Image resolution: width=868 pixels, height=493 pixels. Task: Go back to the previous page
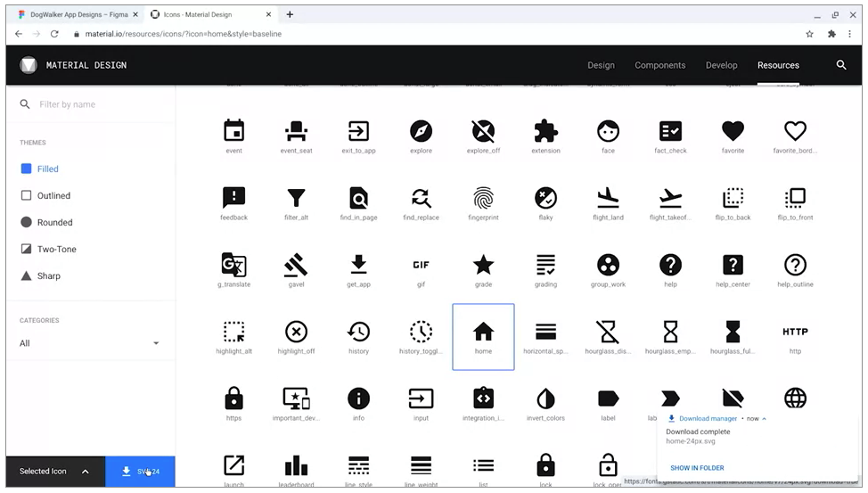click(19, 34)
